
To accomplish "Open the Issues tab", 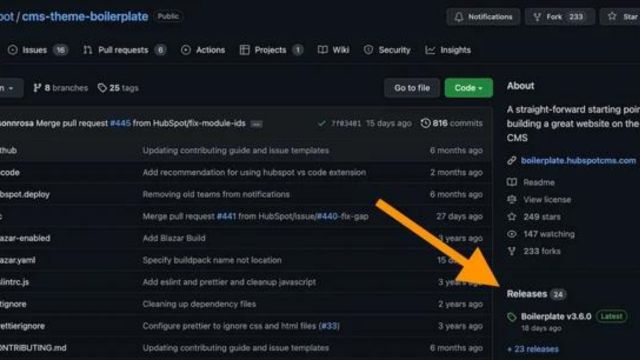I will [x=37, y=50].
